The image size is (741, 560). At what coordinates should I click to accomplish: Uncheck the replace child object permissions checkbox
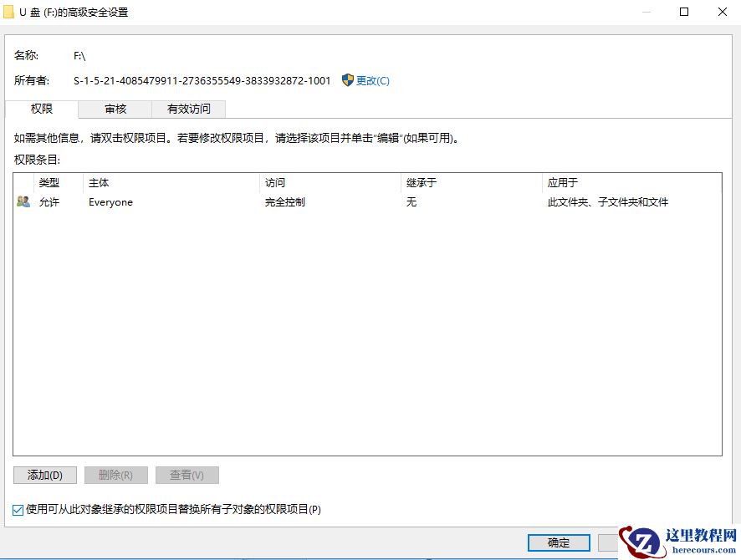point(16,509)
